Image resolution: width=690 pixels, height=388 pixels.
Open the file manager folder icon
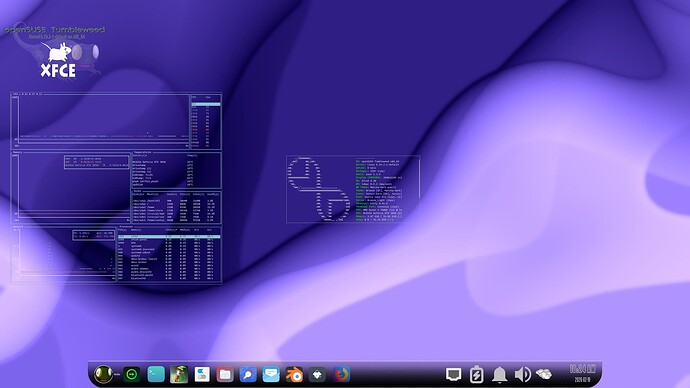coord(225,374)
